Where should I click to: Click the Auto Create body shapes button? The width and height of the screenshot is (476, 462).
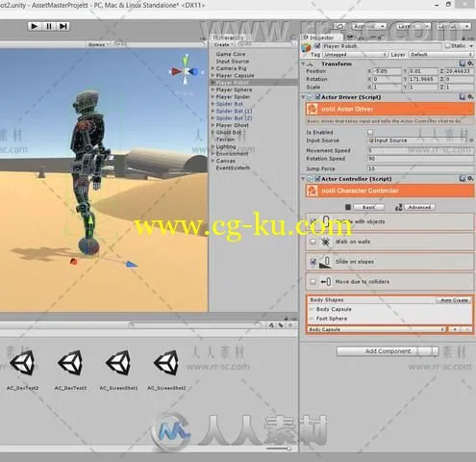click(454, 300)
